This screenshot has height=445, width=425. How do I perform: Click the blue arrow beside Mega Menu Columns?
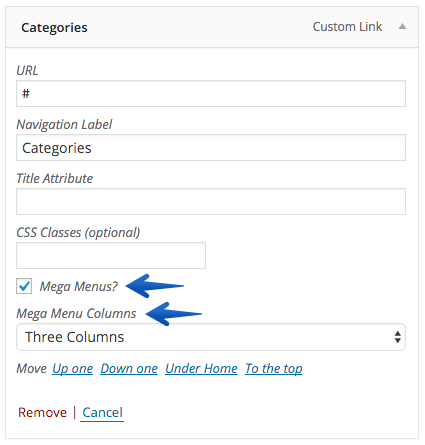pos(174,314)
